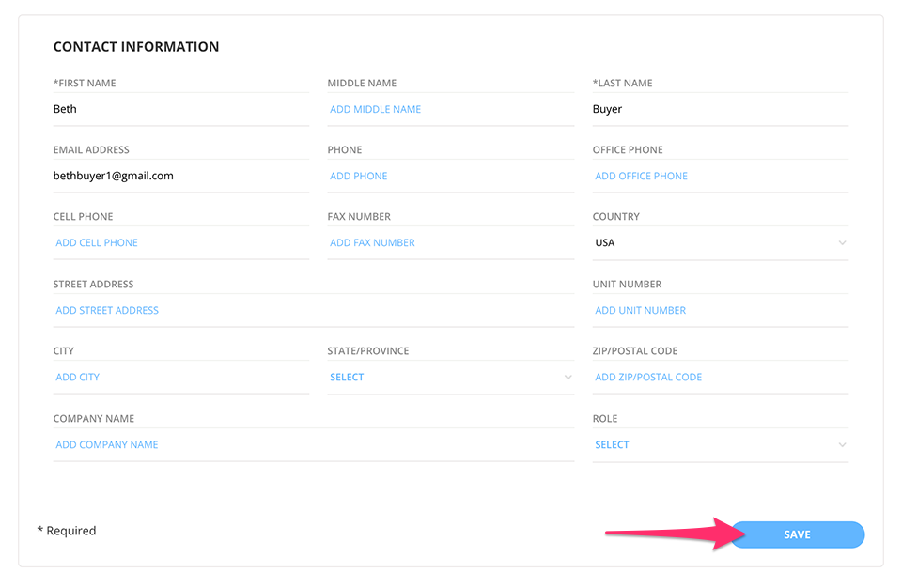Click ADD PHONE under the Phone label
Image resolution: width=902 pixels, height=588 pixels.
[358, 176]
